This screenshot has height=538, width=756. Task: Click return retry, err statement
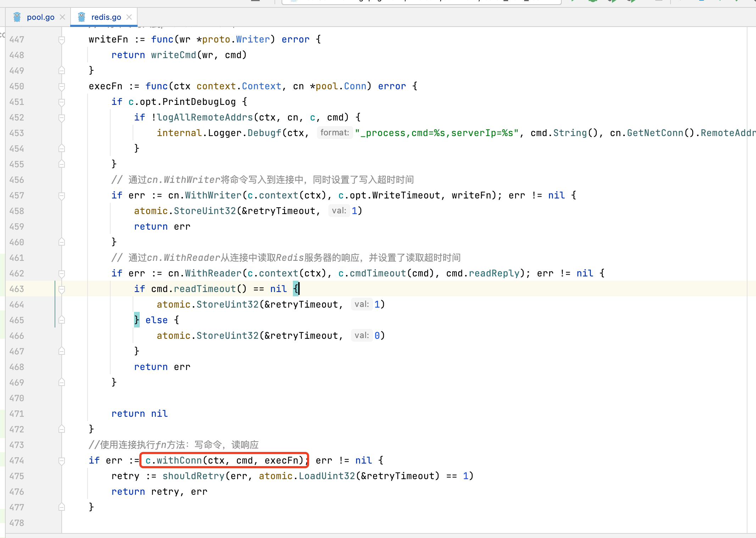tap(160, 492)
